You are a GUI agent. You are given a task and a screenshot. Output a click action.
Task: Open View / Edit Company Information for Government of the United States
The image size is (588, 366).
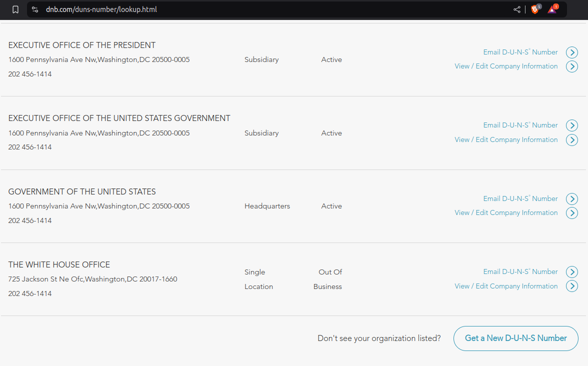click(506, 212)
